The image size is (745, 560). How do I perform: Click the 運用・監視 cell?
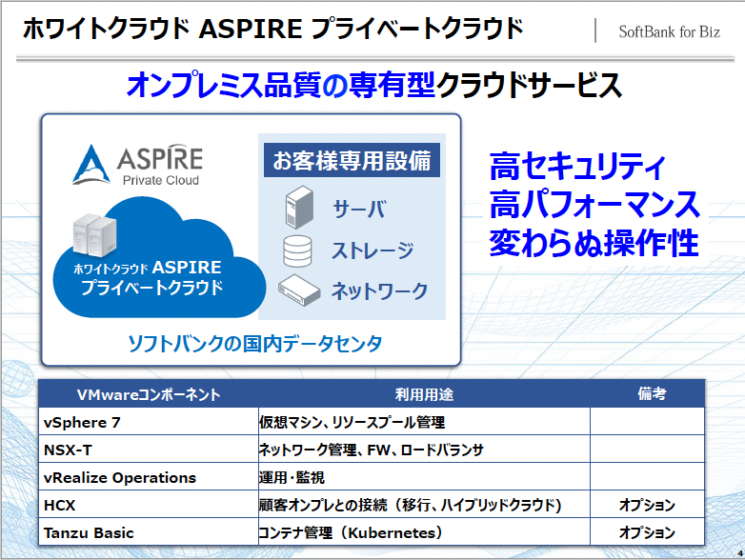click(424, 477)
